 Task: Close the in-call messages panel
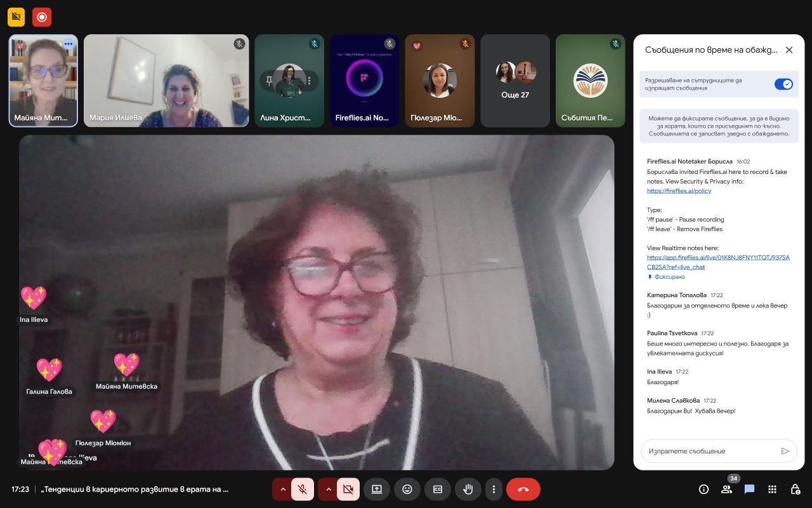coord(789,50)
